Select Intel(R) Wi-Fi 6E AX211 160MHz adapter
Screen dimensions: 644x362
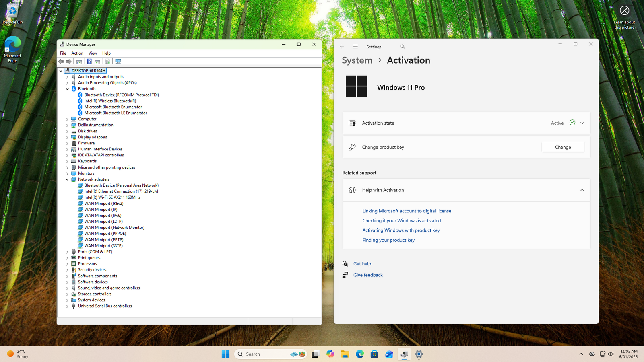(112, 197)
